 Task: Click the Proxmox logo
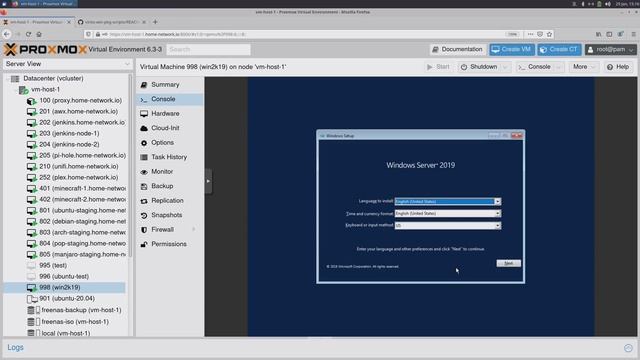click(45, 49)
